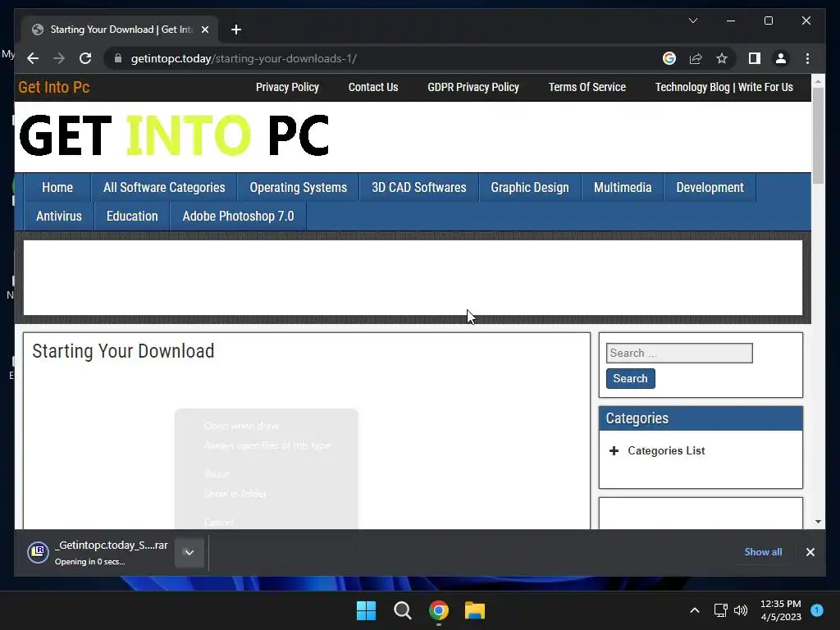Open the clock showing 12:35 PM
Viewport: 840px width, 630px height.
781,610
